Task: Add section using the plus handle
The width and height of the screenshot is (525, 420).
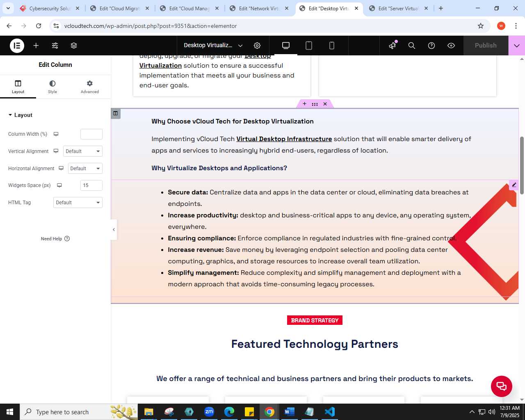Action: point(304,104)
